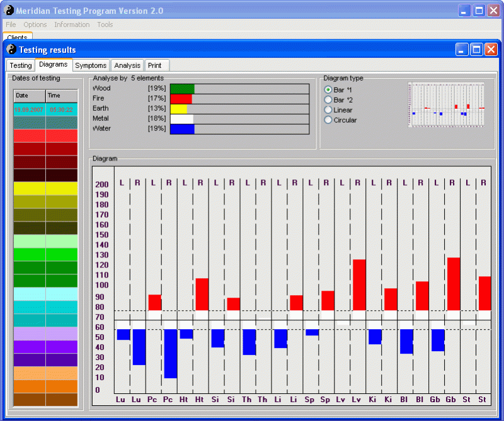
Task: Click the white Metal element bar
Action: point(182,119)
